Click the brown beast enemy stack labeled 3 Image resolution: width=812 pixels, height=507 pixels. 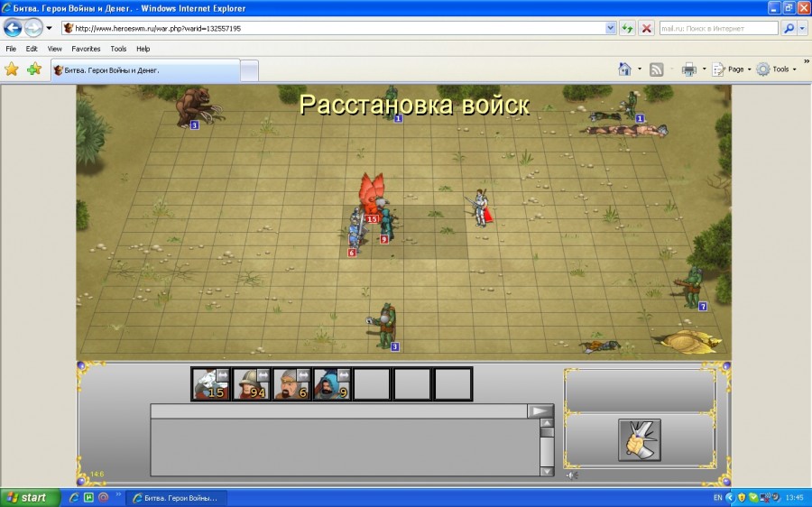pos(195,107)
